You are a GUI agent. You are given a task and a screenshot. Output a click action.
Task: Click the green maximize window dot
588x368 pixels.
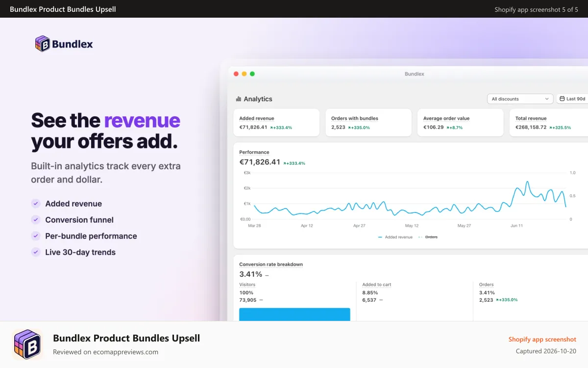tap(252, 74)
